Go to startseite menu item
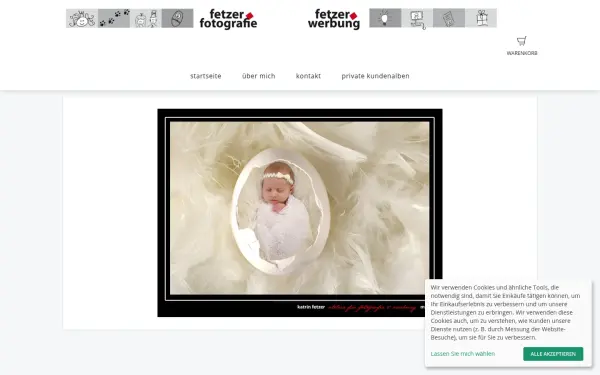Screen dimensions: 600x375 click(x=206, y=76)
